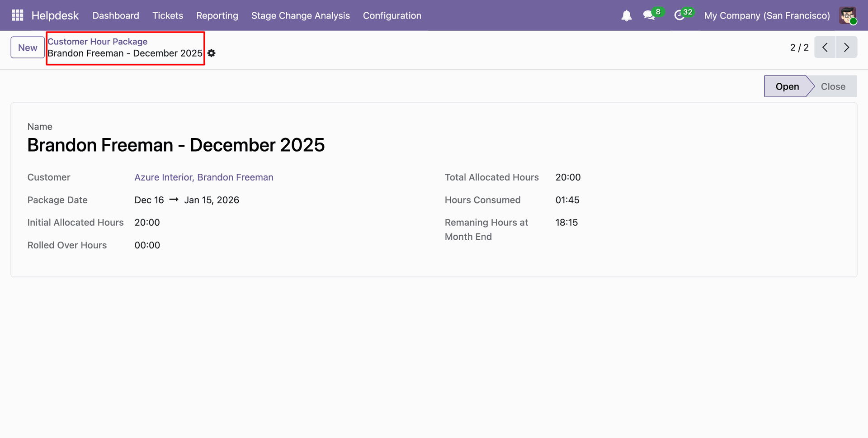Open the Reporting menu
This screenshot has height=438, width=868.
tap(217, 15)
